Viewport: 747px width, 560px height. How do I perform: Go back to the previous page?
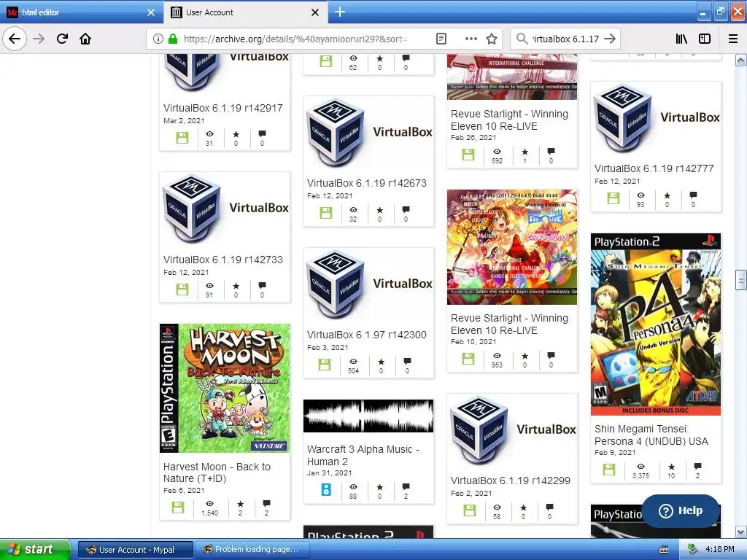tap(15, 39)
